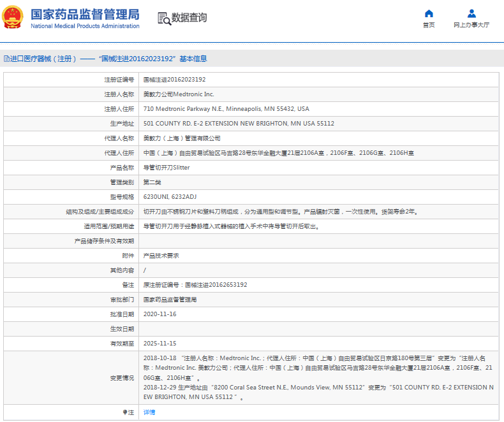Select management class 第二类
The width and height of the screenshot is (504, 422).
tap(152, 182)
